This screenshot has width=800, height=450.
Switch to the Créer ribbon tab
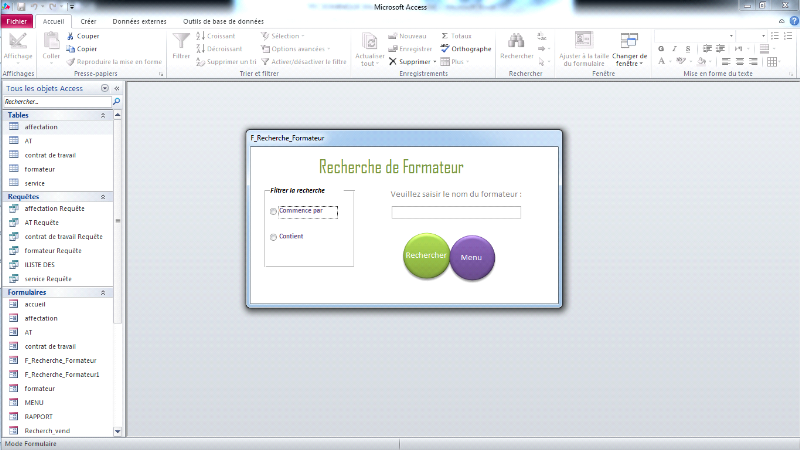[89, 20]
